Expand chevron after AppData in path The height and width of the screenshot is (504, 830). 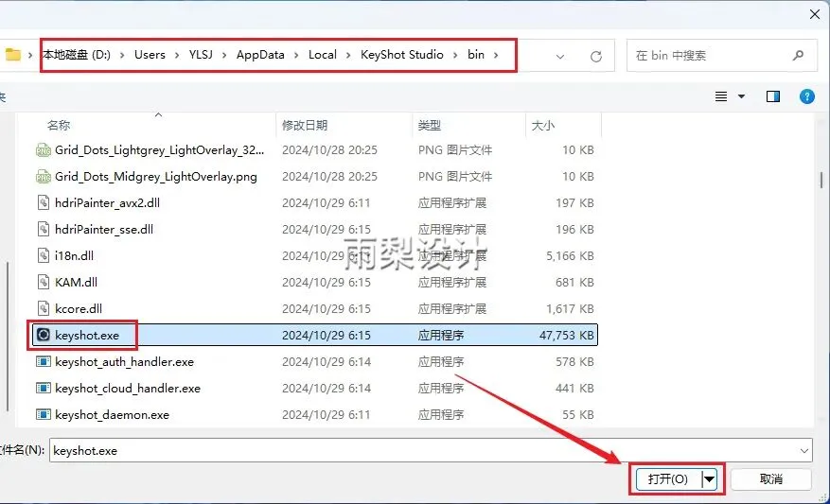(x=296, y=55)
